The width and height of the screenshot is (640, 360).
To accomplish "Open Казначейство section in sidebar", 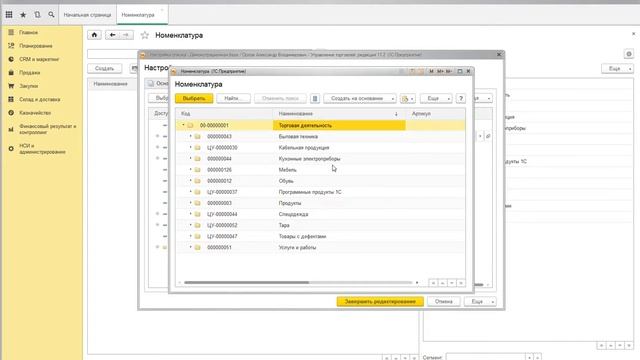I will [x=35, y=113].
